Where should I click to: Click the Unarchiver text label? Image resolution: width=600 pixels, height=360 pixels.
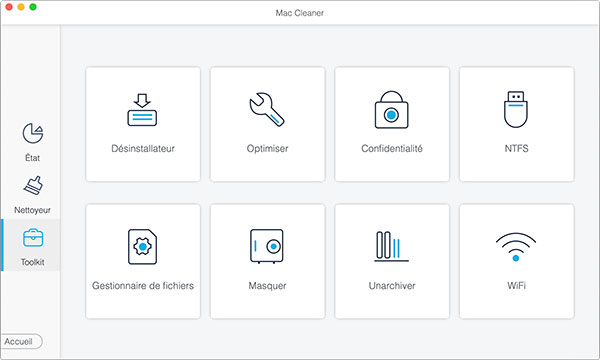tap(392, 286)
